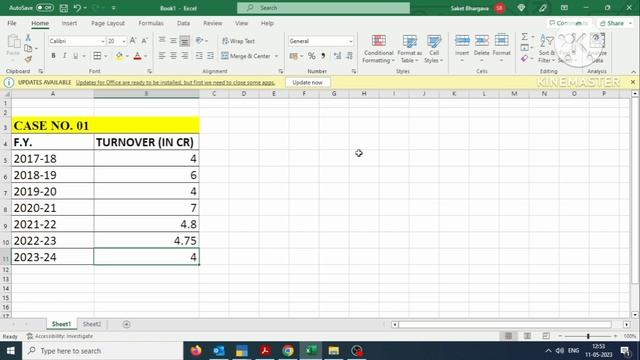Screen dimensions: 640x360
Task: Open the Font Color dropdown arrow
Action: pos(146,56)
